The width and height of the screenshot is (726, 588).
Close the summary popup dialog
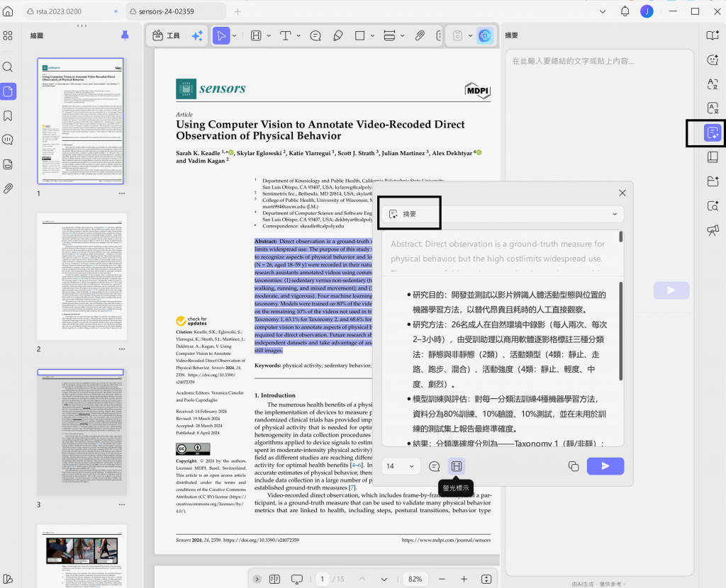pos(622,193)
